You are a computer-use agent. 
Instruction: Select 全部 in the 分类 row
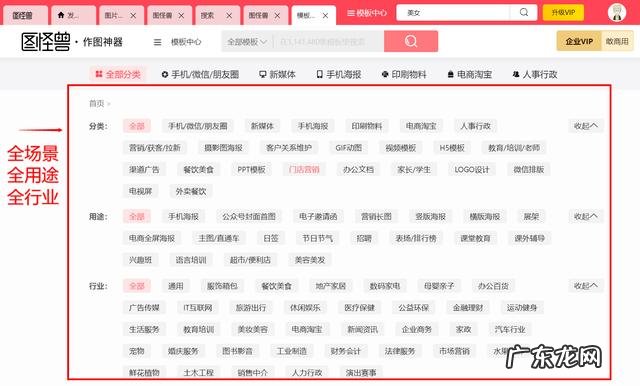[x=137, y=126]
